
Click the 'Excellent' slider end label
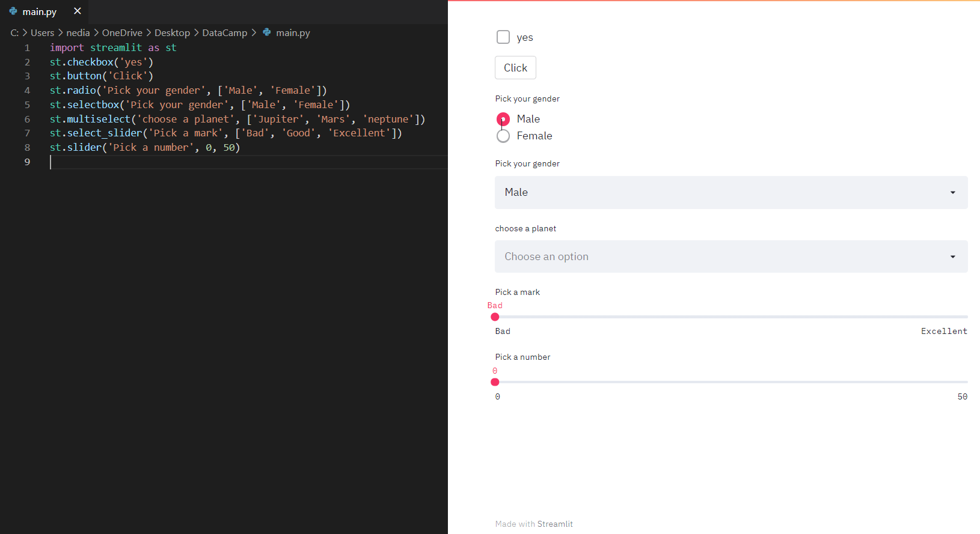[x=944, y=331]
